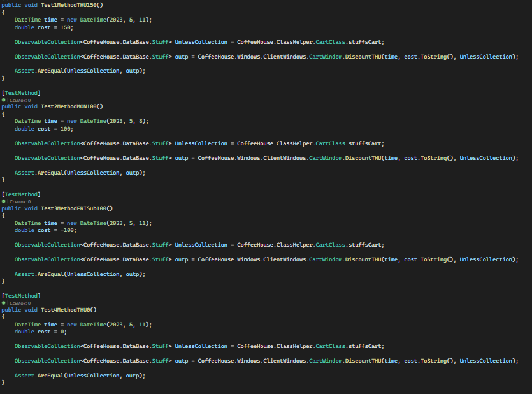Screen dimensions: 532x394
Task: Click the UnlessCollection variable in Test1MethodTHU150
Action: (199, 41)
